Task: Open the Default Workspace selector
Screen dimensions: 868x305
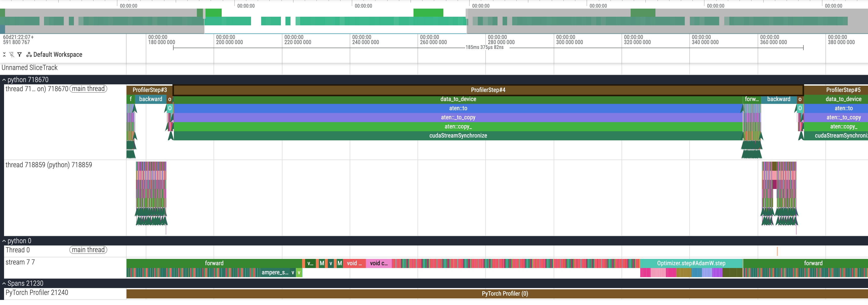Action: pyautogui.click(x=58, y=55)
